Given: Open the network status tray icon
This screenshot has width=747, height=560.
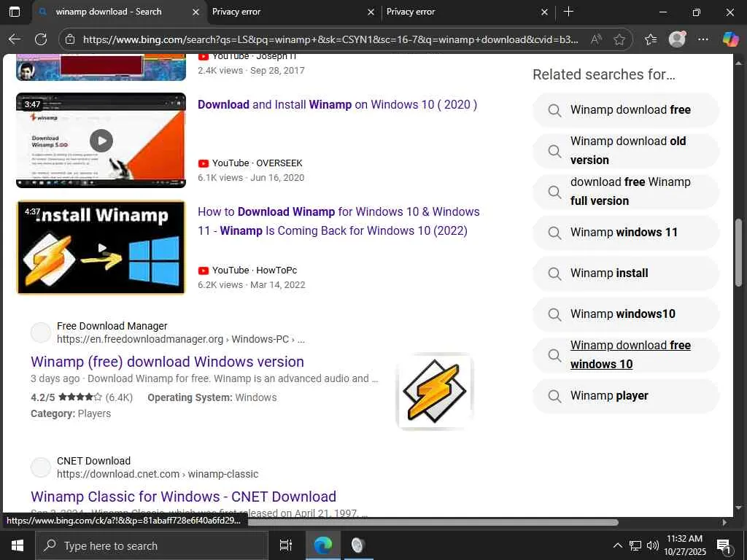Looking at the screenshot, I should coord(635,545).
